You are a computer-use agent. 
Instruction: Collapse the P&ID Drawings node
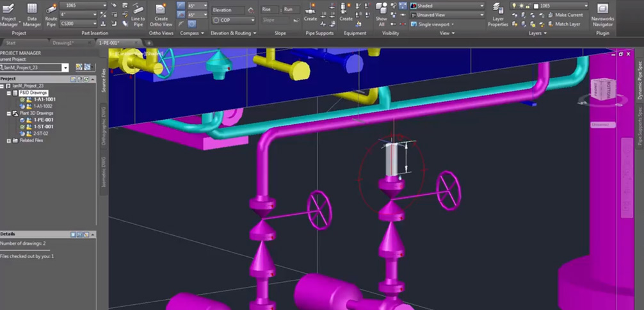(9, 93)
